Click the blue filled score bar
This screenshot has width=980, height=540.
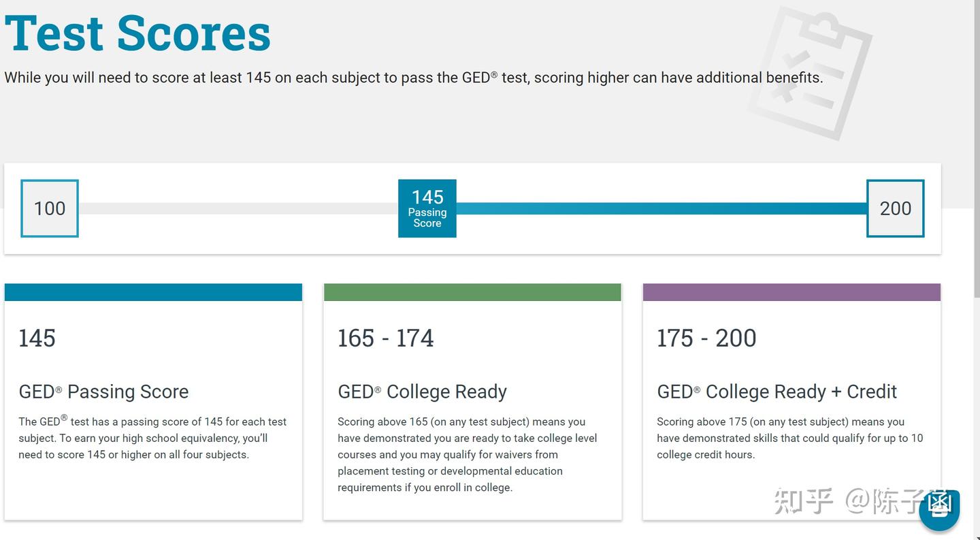(660, 208)
